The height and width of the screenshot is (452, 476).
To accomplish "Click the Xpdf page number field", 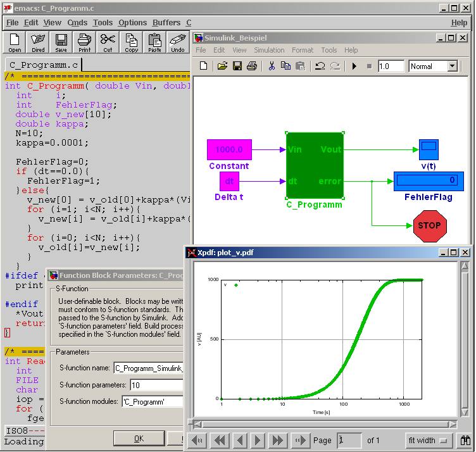I will click(349, 440).
